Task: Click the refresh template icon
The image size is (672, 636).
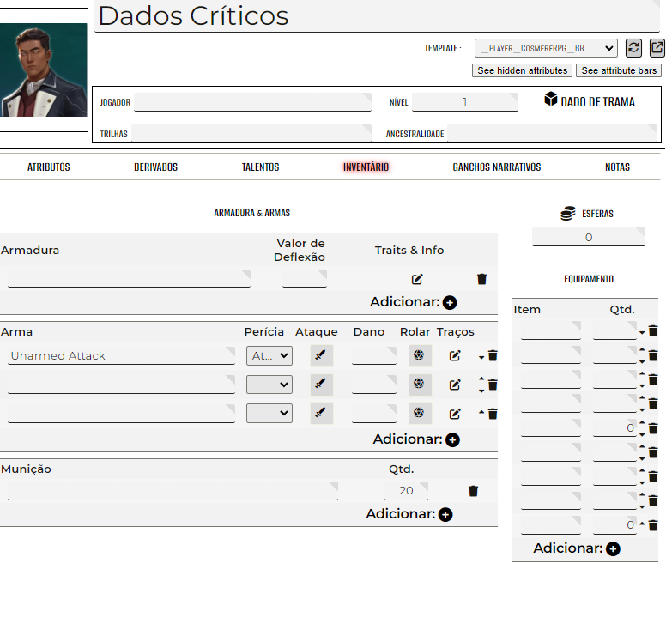Action: [633, 47]
